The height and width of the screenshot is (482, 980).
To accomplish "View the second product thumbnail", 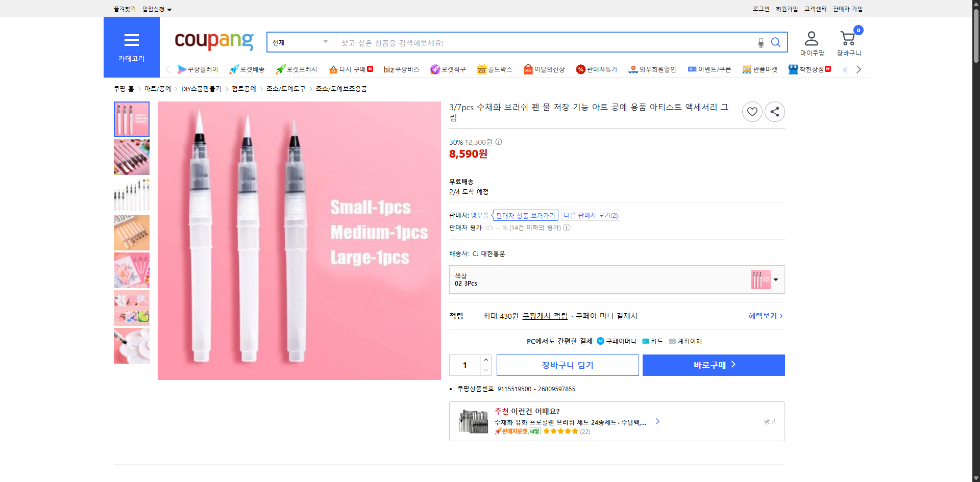I will 131,157.
